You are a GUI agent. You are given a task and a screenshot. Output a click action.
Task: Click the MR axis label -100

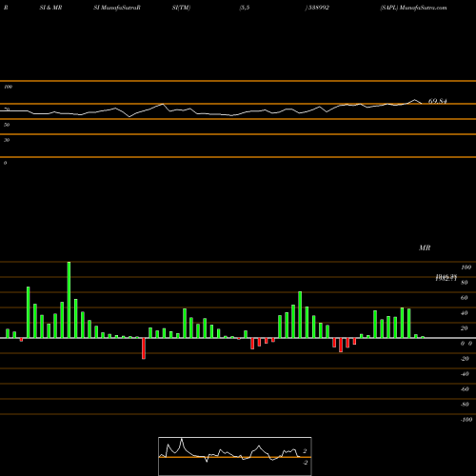(x=466, y=420)
